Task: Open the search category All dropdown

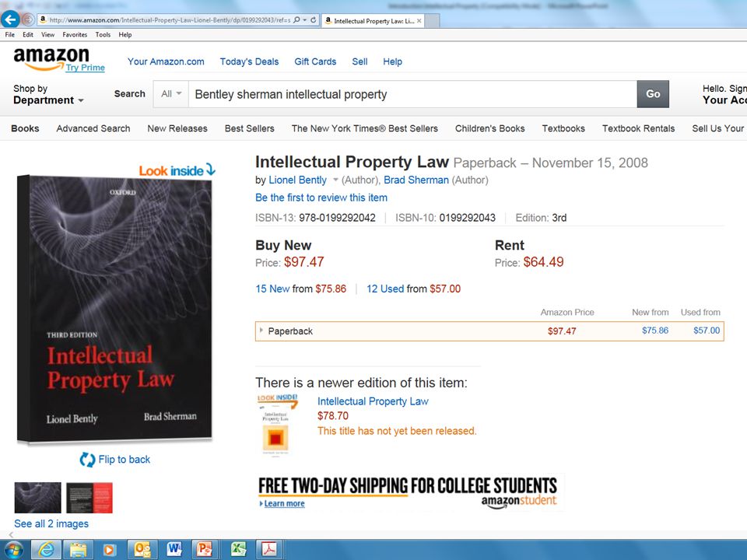Action: [x=171, y=94]
